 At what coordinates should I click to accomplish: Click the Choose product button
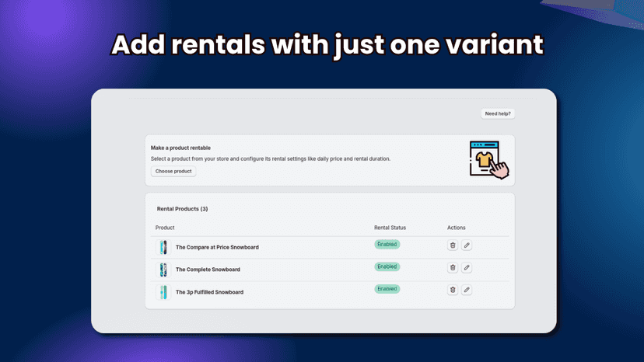173,171
